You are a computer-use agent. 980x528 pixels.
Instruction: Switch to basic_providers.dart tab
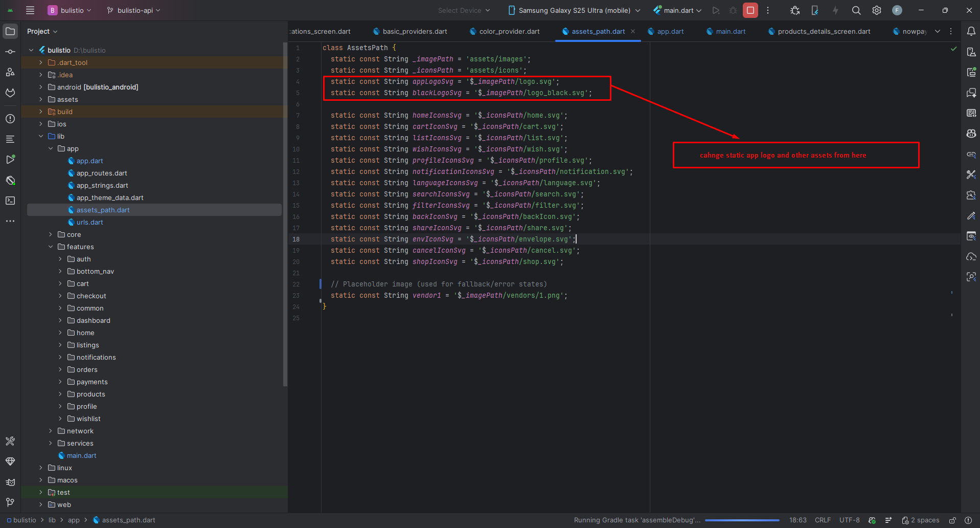pos(410,31)
